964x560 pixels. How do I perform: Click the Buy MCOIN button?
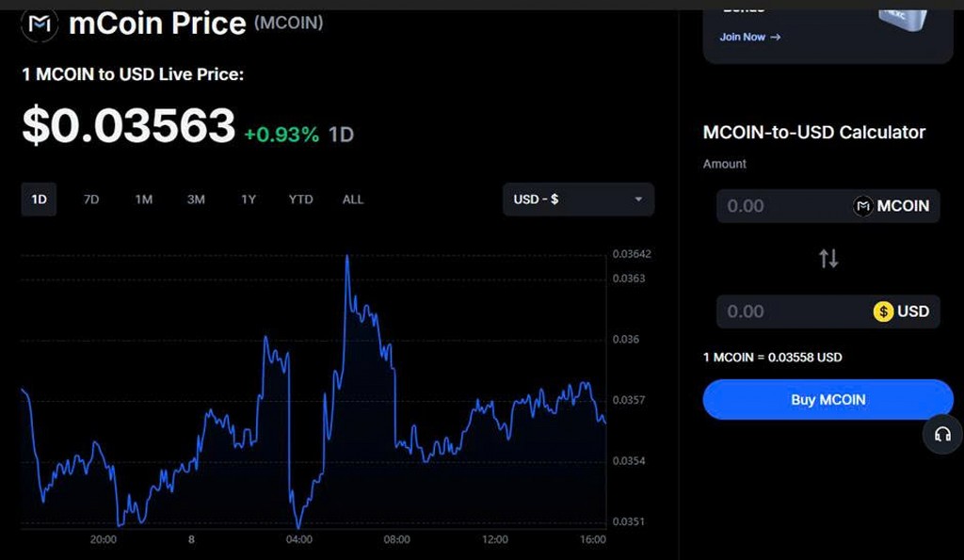tap(827, 399)
